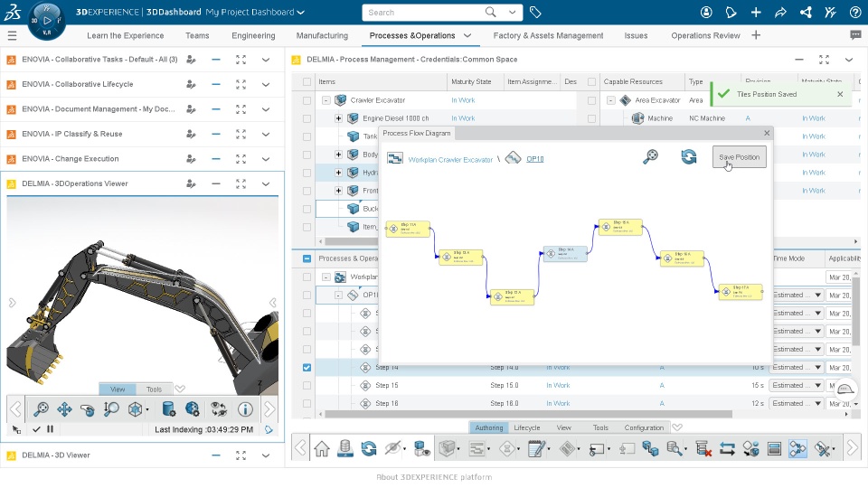Click the refresh icon in Process Management bottom toolbar
This screenshot has width=868, height=488.
pyautogui.click(x=369, y=448)
